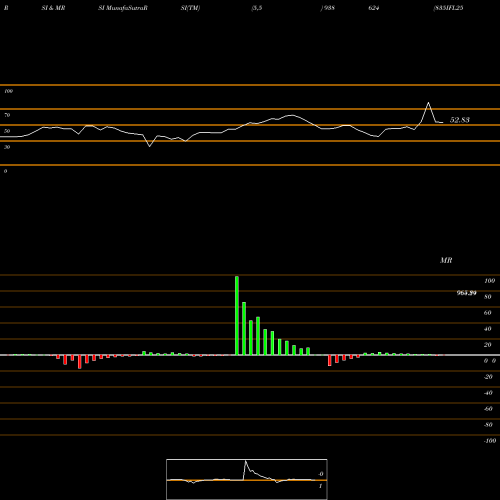Click the 'SI & MR' header text
Image resolution: width=500 pixels, height=500 pixels.
coord(53,8)
